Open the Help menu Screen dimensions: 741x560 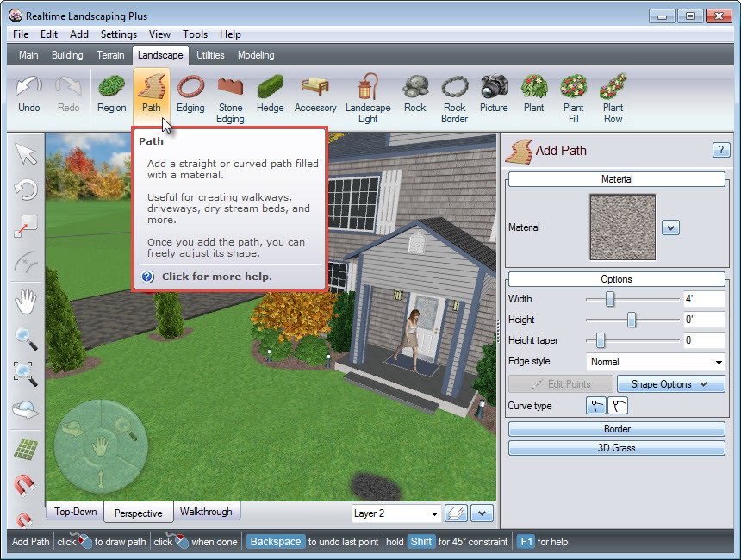[x=230, y=34]
